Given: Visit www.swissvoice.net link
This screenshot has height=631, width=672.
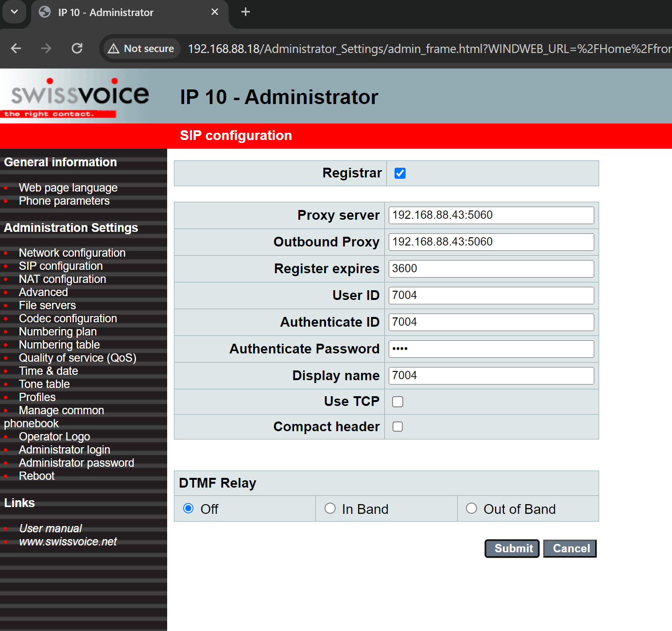Looking at the screenshot, I should (68, 542).
